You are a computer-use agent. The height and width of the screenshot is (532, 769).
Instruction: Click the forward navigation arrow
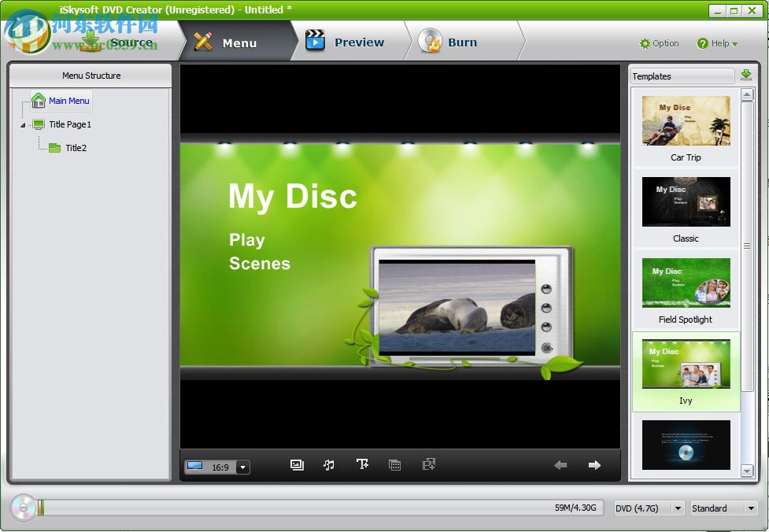tap(594, 464)
